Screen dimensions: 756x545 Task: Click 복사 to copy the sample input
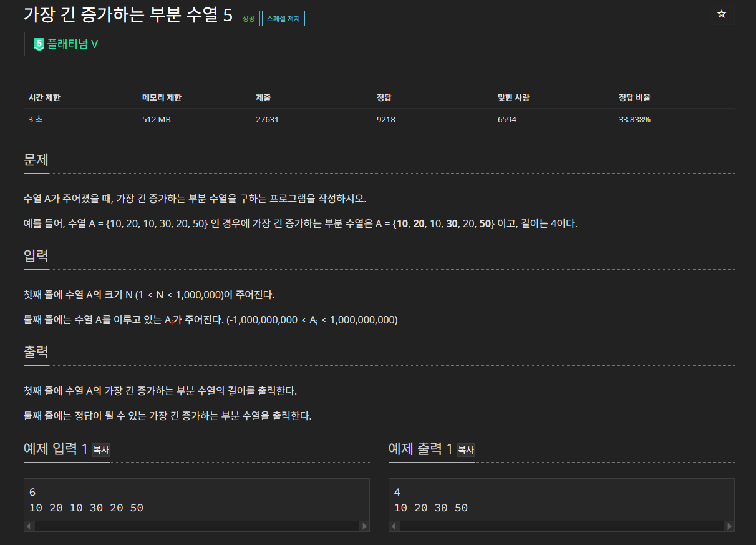click(100, 450)
